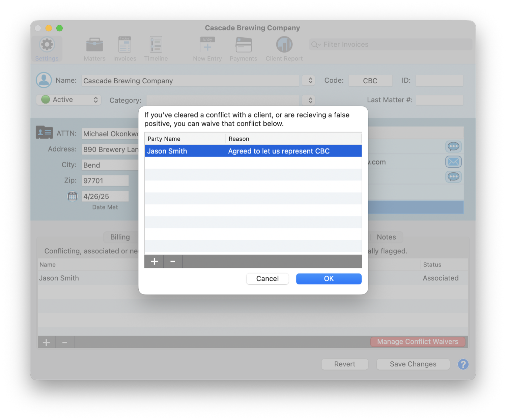The image size is (506, 420).
Task: Open the Matters briefcase icon
Action: [94, 45]
